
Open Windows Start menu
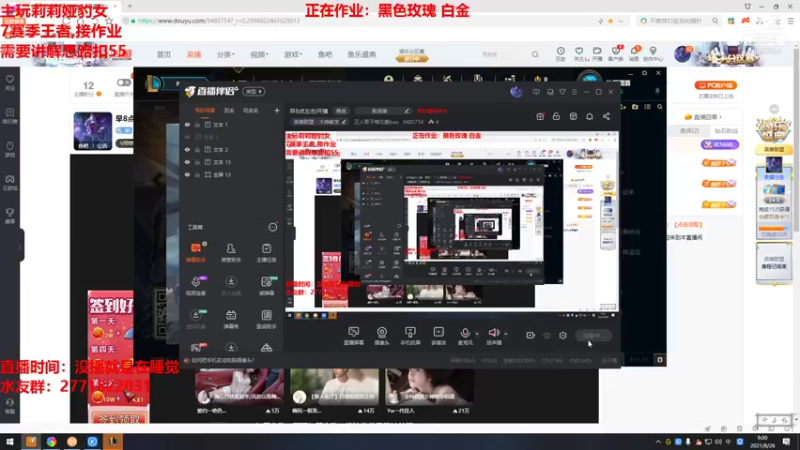[10, 441]
